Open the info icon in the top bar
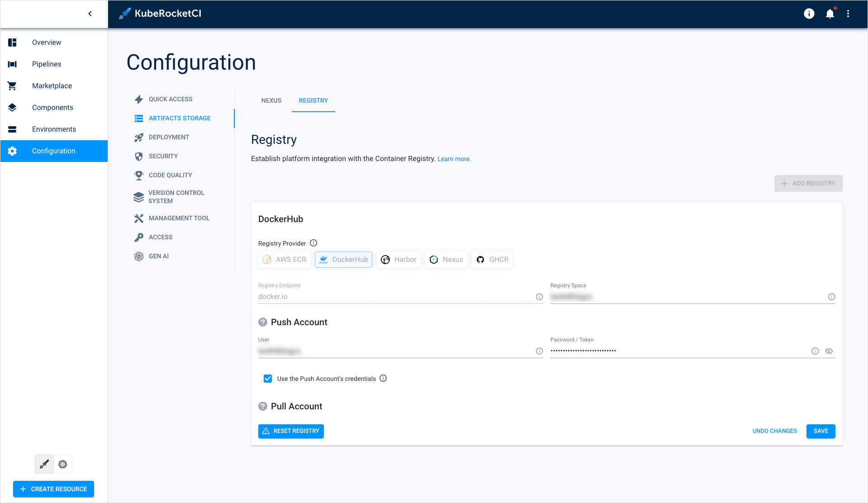 tap(809, 14)
